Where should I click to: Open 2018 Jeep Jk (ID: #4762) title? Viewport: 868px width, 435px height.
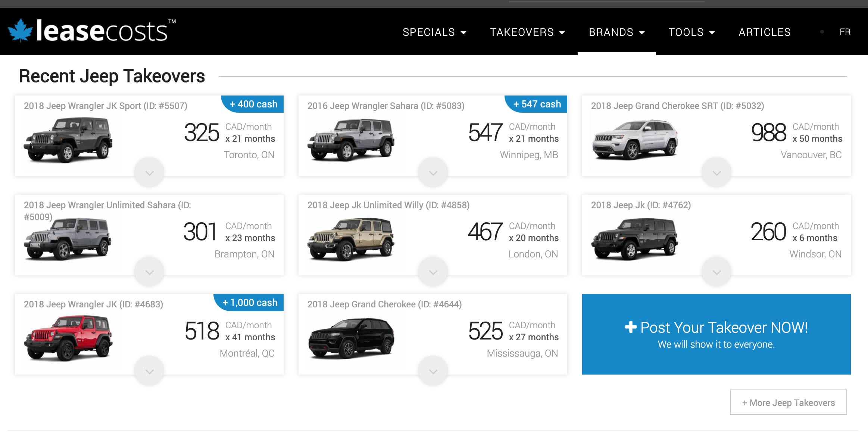point(641,205)
